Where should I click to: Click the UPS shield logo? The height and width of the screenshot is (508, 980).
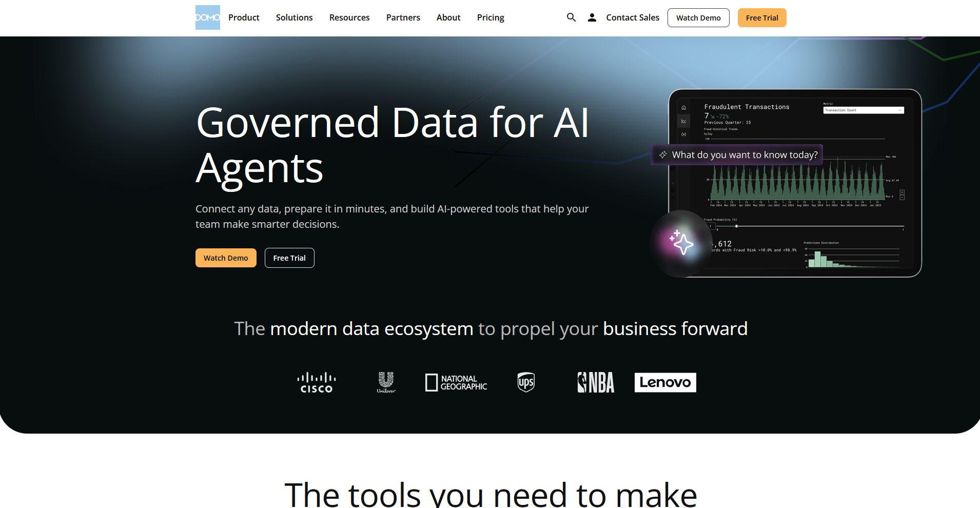point(526,382)
